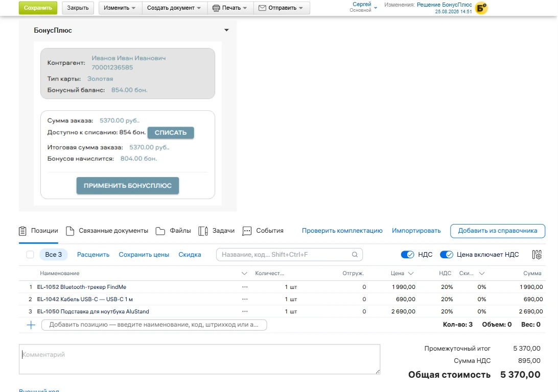
Task: Toggle the НДС switch
Action: pos(407,255)
